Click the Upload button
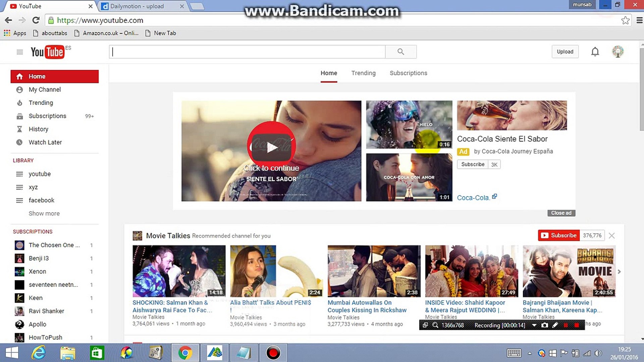Image resolution: width=644 pixels, height=362 pixels. (x=565, y=52)
